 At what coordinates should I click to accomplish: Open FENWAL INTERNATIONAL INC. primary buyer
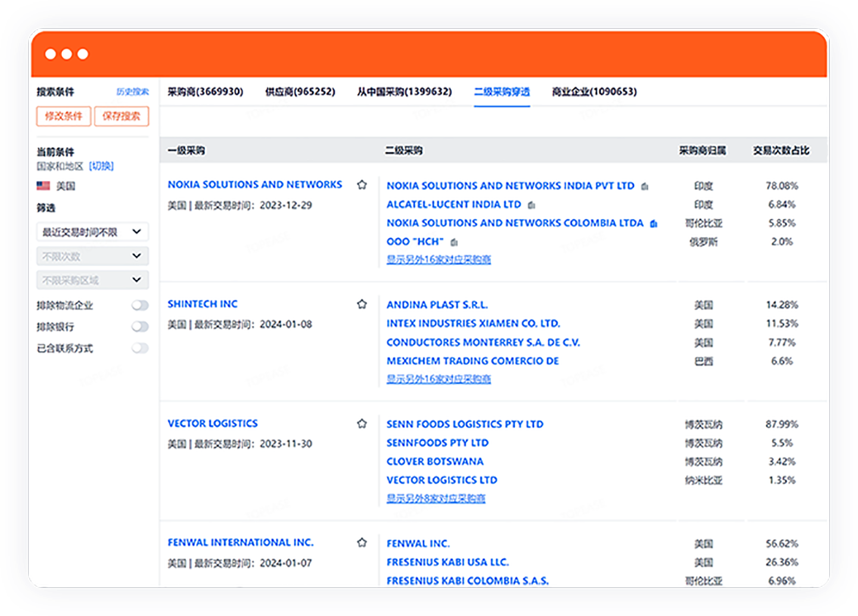click(x=241, y=543)
